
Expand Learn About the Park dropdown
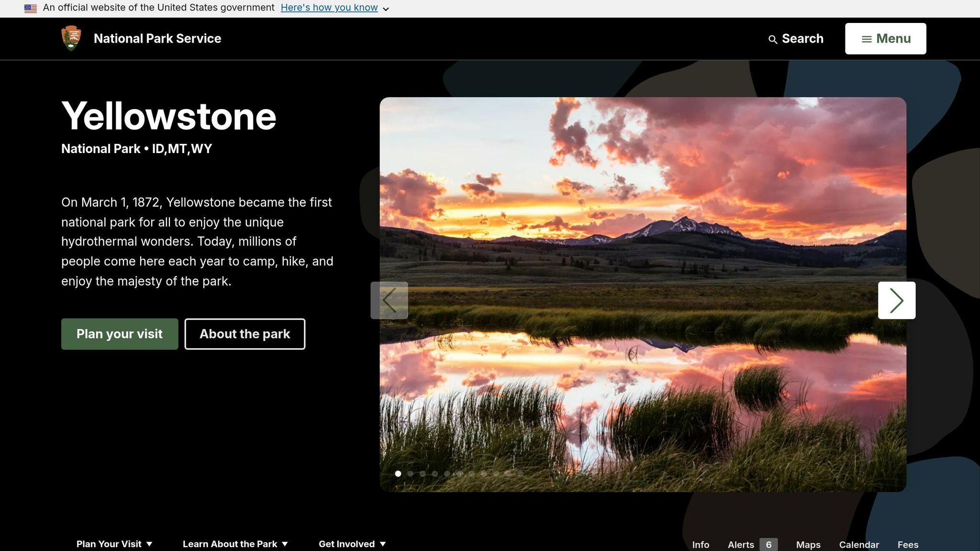click(x=235, y=544)
